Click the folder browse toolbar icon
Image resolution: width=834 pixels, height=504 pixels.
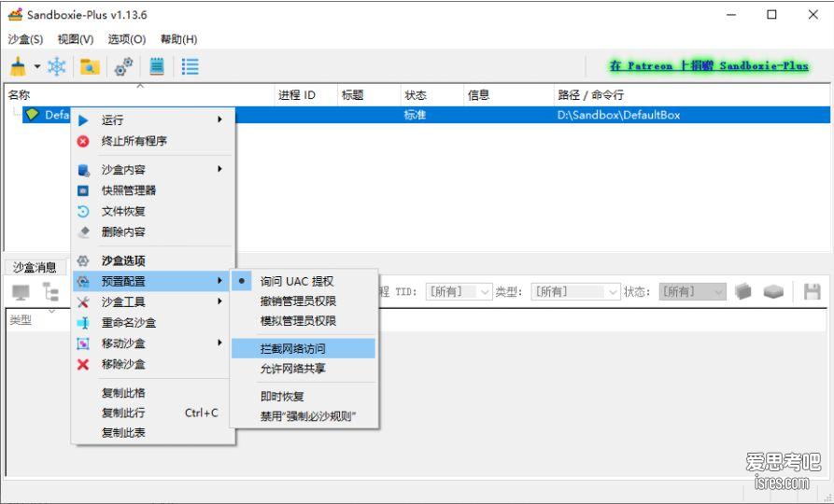[90, 66]
